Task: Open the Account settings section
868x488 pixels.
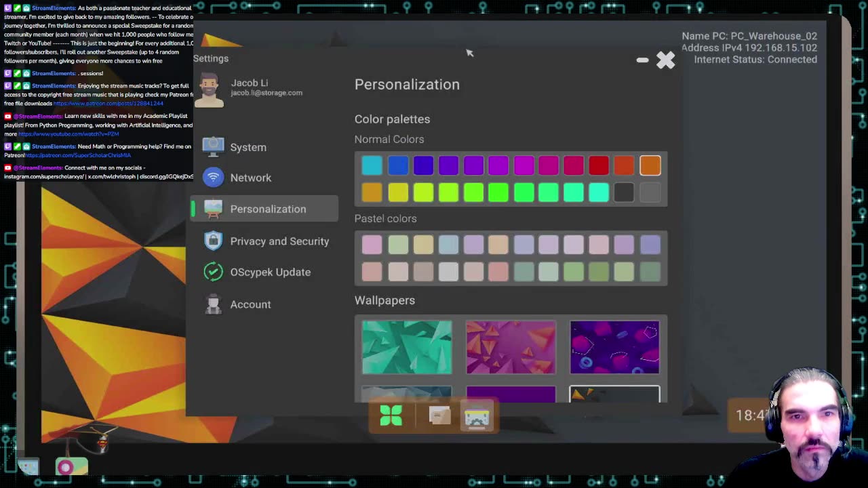Action: point(264,304)
